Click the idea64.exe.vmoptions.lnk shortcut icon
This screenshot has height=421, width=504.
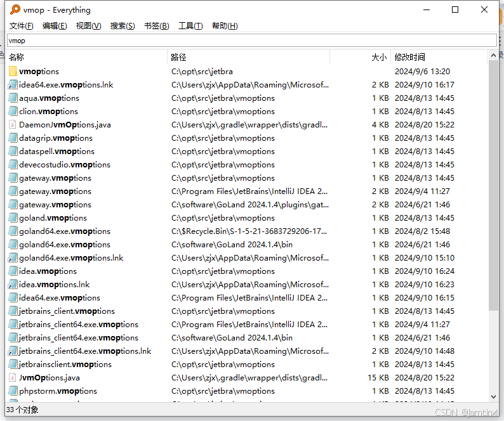(x=13, y=85)
